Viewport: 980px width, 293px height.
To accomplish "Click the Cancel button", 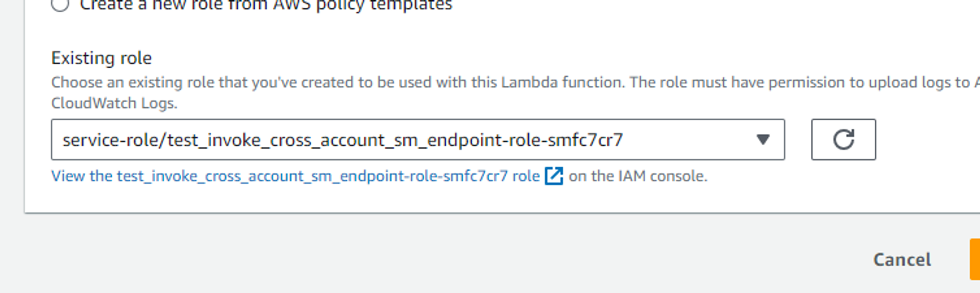I will 902,260.
